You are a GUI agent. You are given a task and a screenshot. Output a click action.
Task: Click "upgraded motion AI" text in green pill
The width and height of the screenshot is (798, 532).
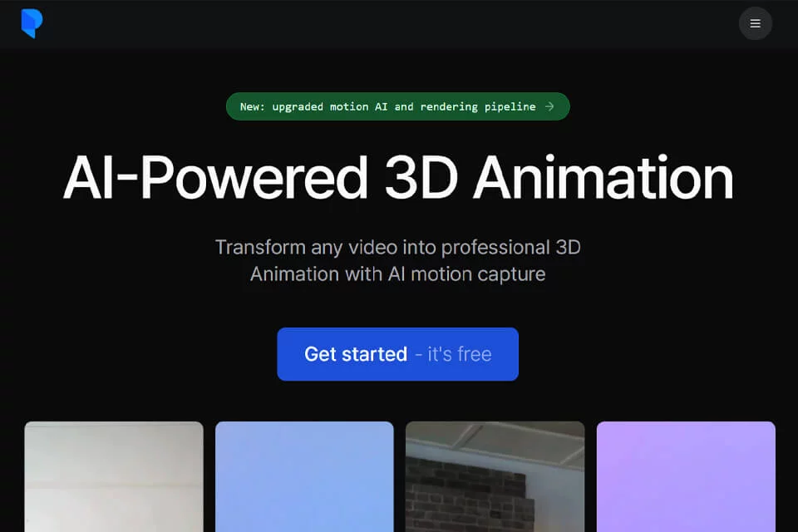pos(330,106)
